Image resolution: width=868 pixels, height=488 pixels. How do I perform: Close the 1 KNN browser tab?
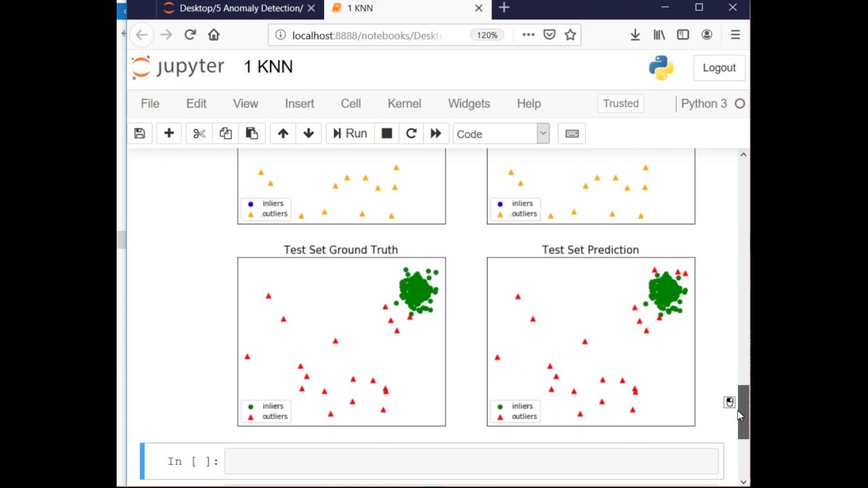click(x=479, y=8)
